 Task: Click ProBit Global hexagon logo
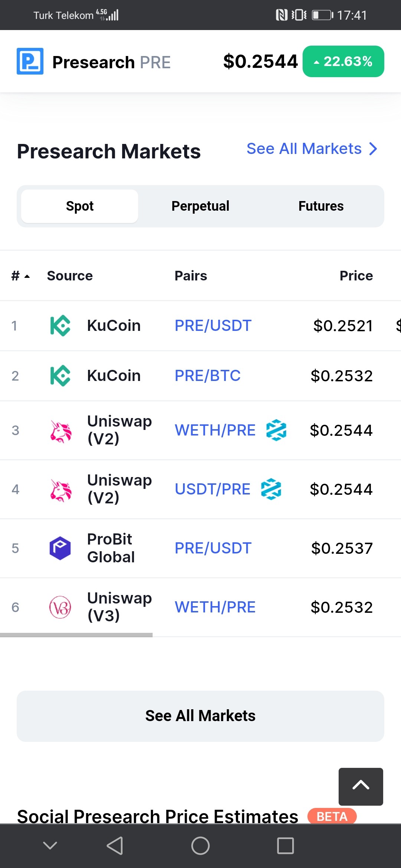pyautogui.click(x=60, y=548)
